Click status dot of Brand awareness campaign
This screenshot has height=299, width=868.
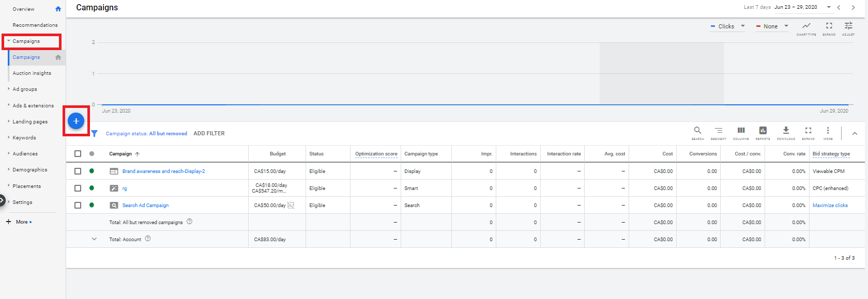pos(92,171)
